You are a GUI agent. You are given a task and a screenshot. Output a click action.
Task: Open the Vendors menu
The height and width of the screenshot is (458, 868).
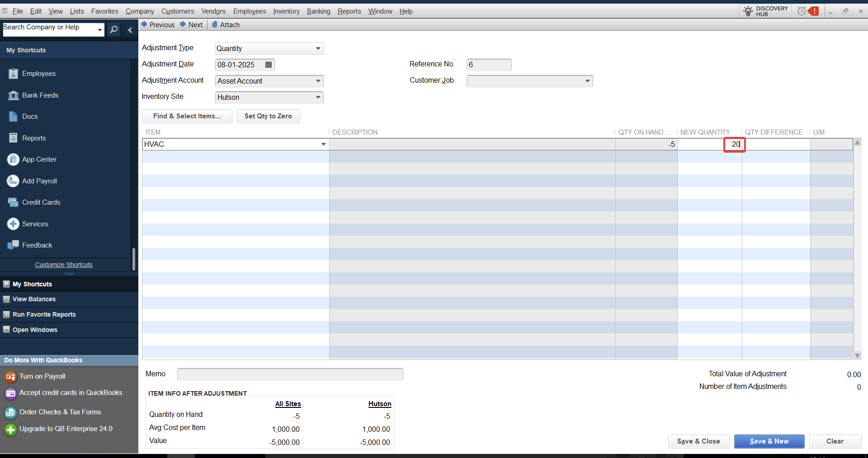coord(213,11)
